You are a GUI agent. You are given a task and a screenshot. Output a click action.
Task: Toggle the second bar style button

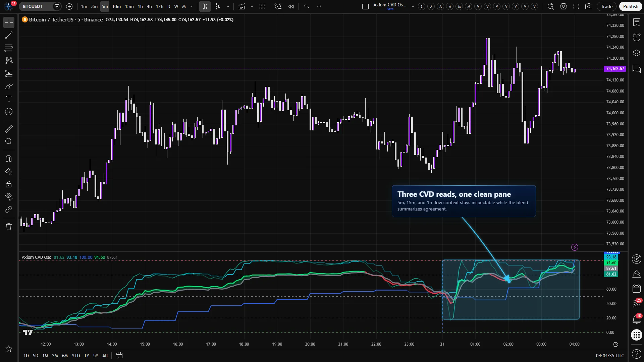(218, 6)
